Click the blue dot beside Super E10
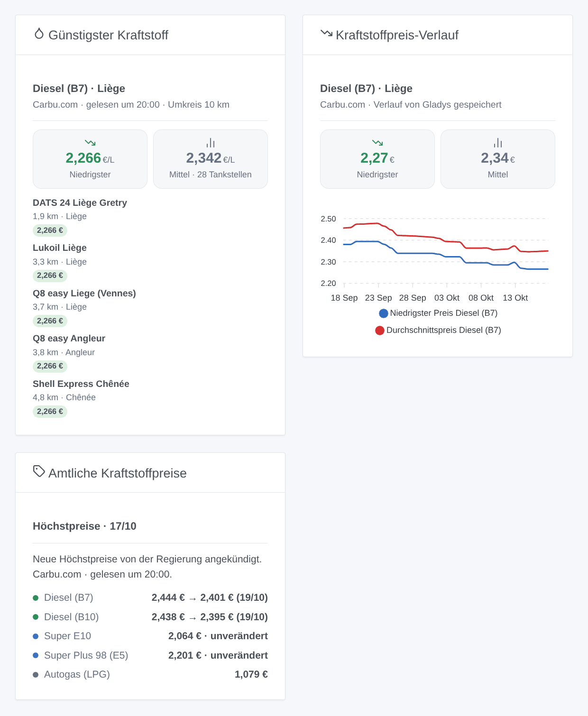The image size is (588, 716). [36, 636]
